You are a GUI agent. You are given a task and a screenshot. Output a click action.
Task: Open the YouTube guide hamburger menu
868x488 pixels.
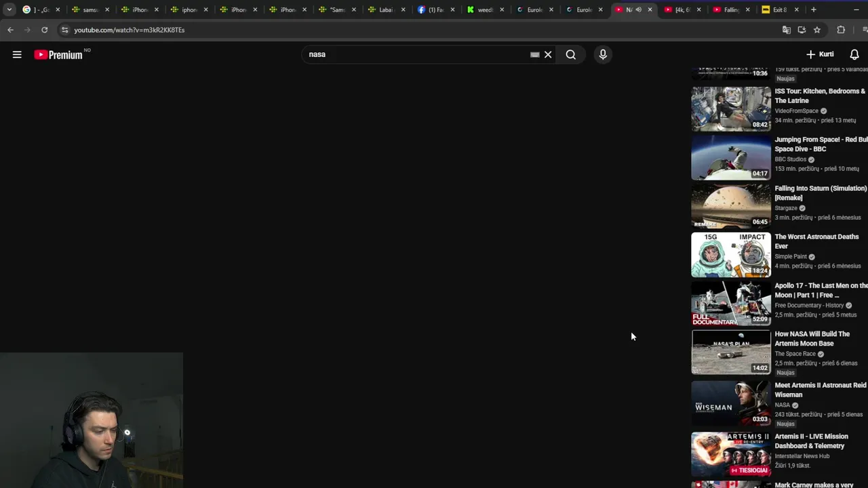pyautogui.click(x=17, y=54)
